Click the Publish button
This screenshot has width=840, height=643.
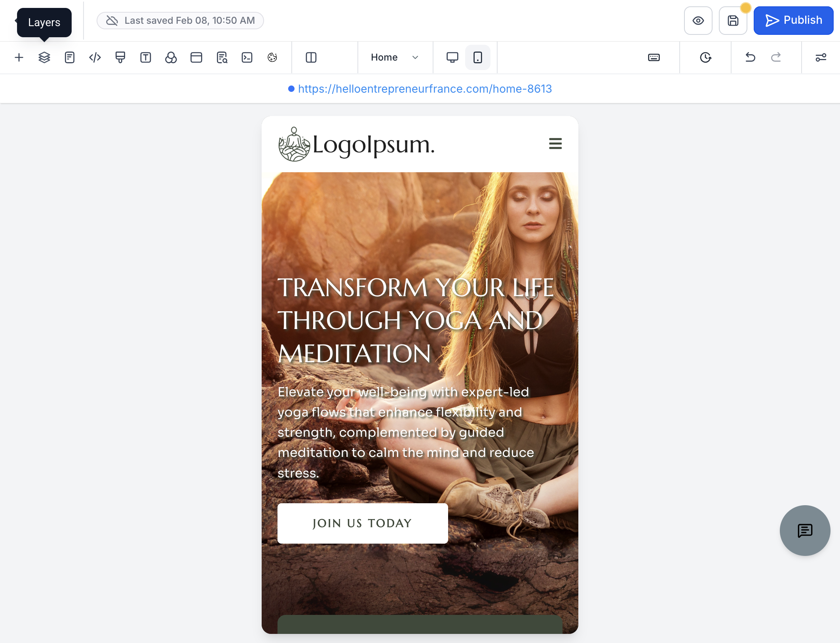click(794, 21)
